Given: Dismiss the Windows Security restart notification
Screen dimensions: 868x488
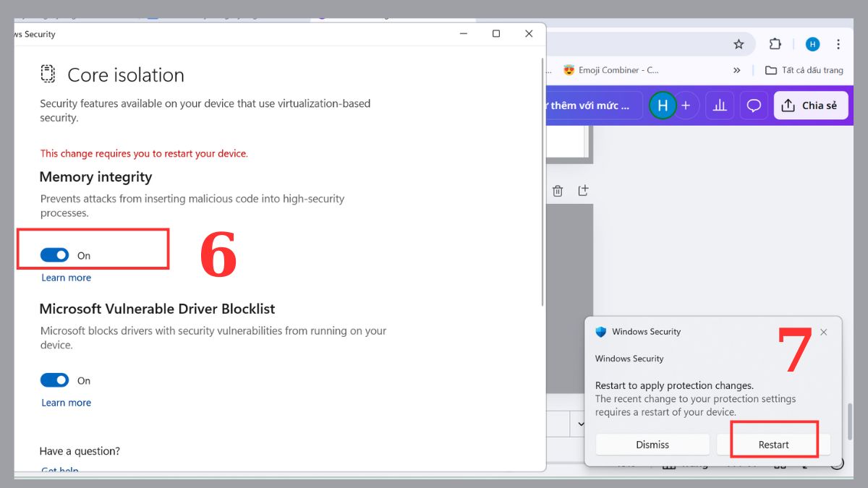Looking at the screenshot, I should click(x=652, y=445).
